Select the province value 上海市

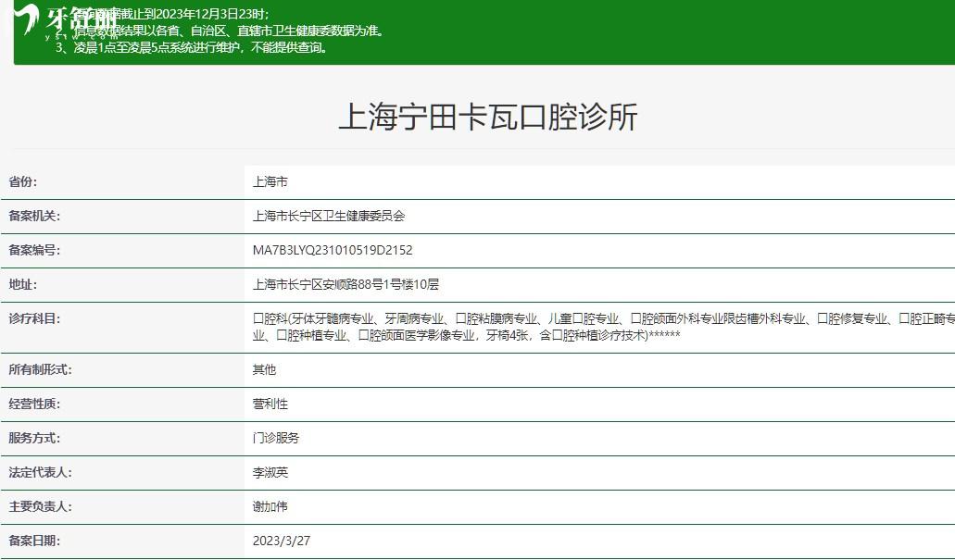click(270, 181)
